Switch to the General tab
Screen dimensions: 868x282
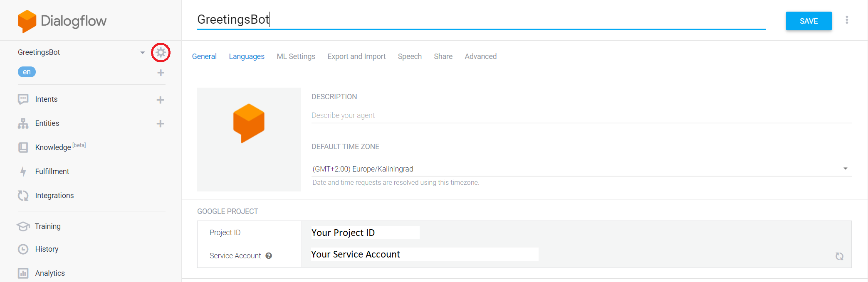204,56
